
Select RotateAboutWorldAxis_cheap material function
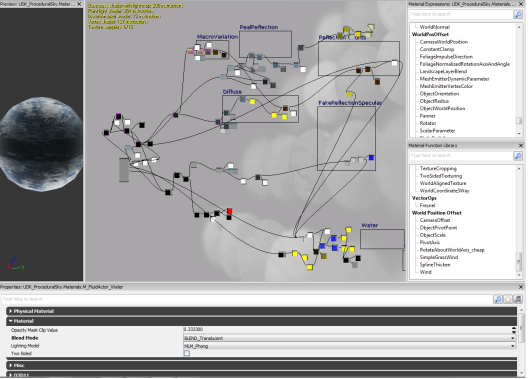tap(452, 250)
